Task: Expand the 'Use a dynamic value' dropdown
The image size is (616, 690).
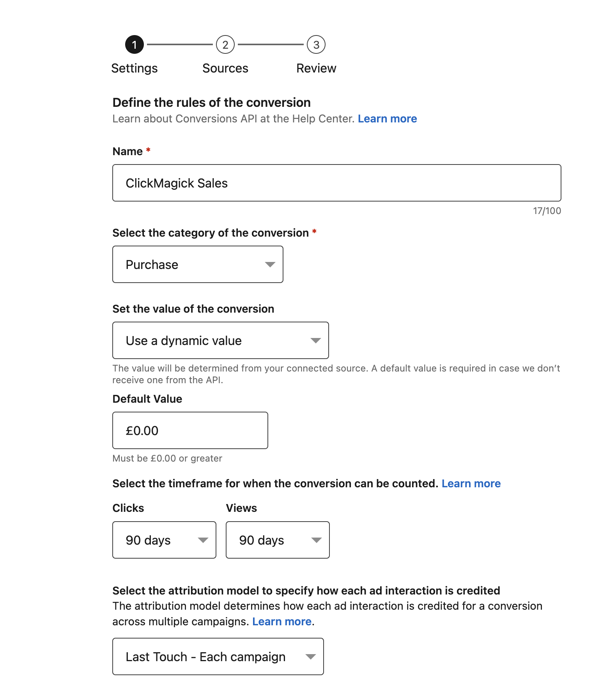Action: tap(220, 341)
